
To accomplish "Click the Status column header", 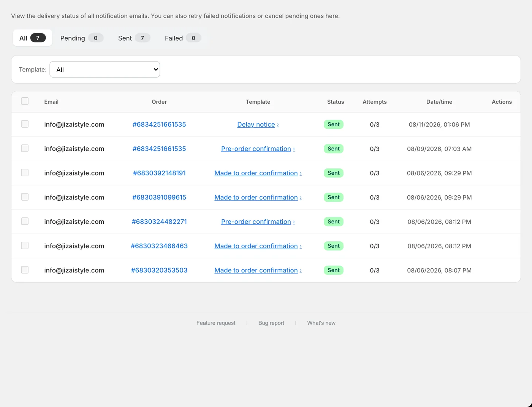I will coord(336,102).
